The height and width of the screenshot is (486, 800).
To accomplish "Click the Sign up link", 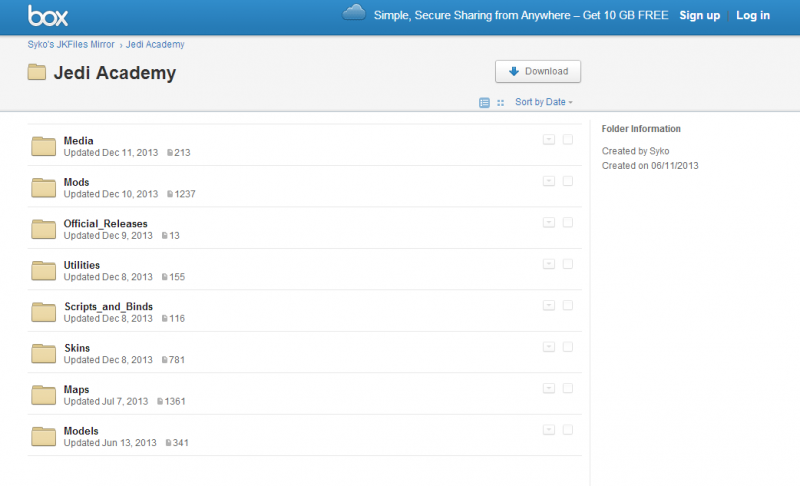I will [x=699, y=15].
